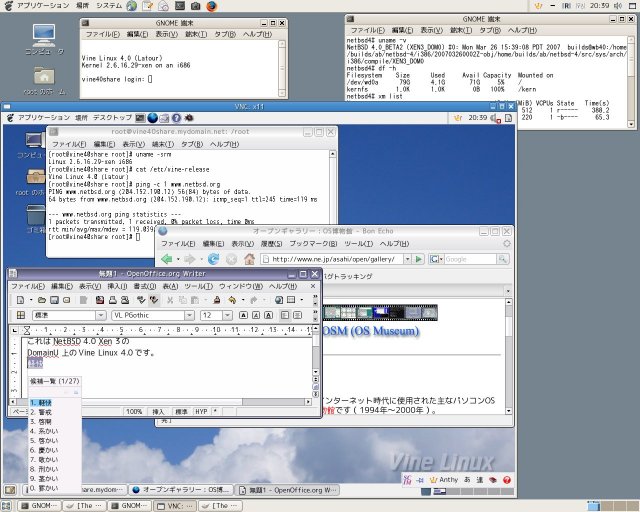Open the paragraph style dropdown in Writer
The height and width of the screenshot is (512, 640).
click(x=100, y=315)
